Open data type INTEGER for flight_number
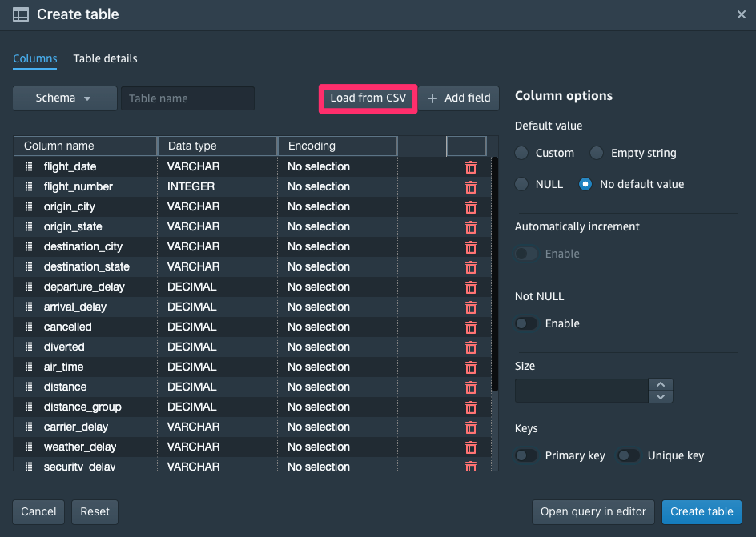 click(217, 186)
